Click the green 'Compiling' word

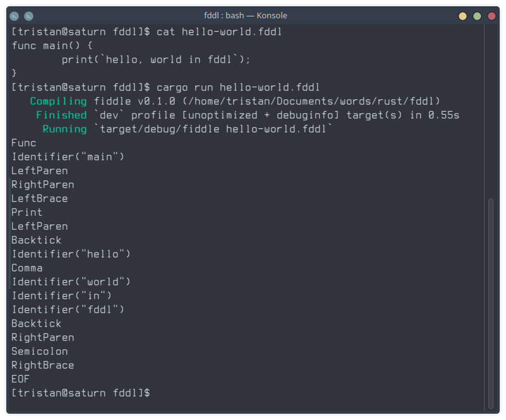pos(58,101)
